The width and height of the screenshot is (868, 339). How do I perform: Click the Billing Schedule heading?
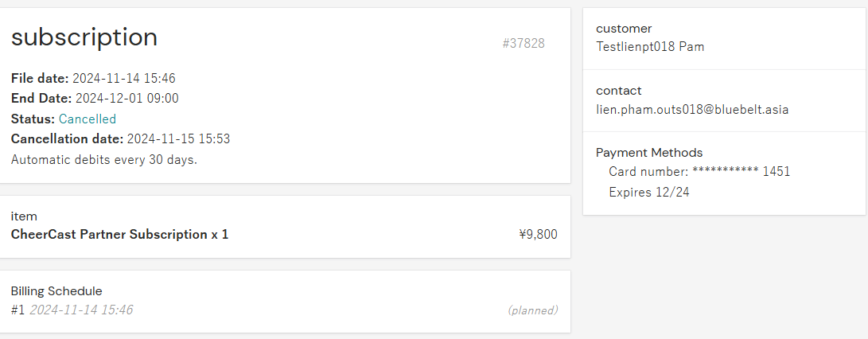(56, 291)
